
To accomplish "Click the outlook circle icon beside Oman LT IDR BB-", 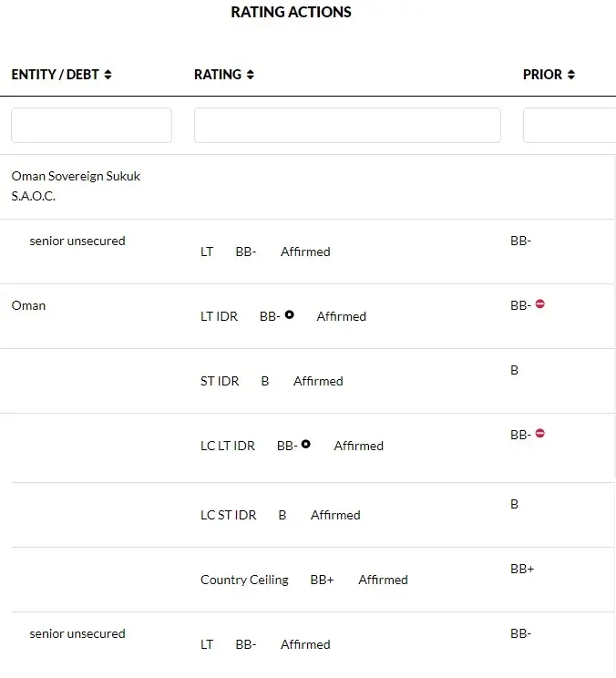I will coord(289,314).
